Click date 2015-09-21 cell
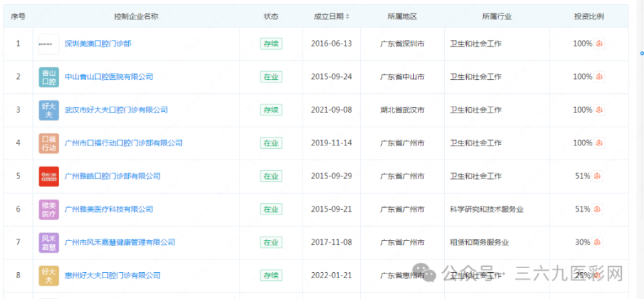The image size is (644, 299). [331, 209]
